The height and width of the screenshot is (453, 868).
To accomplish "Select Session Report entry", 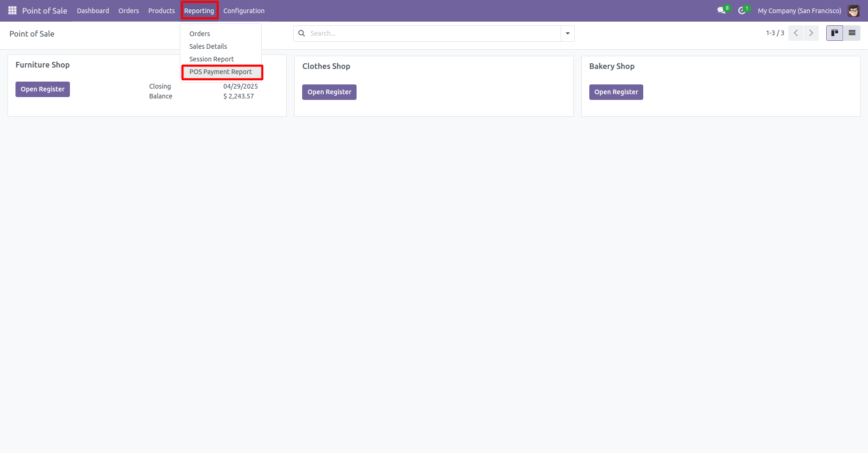I will 212,59.
